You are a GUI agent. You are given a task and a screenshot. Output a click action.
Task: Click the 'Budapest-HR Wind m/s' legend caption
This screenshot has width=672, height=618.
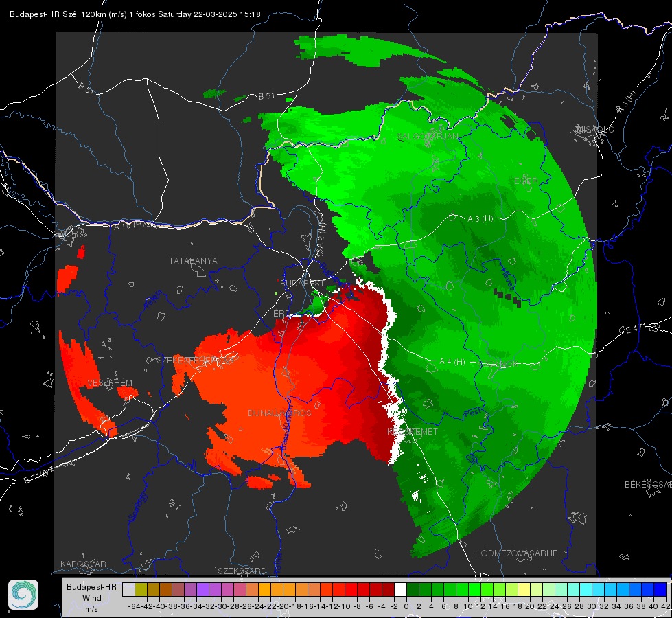click(x=91, y=597)
